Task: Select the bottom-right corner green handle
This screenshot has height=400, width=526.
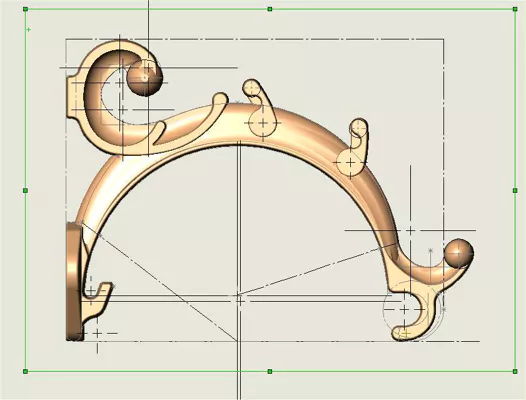Action: point(515,371)
